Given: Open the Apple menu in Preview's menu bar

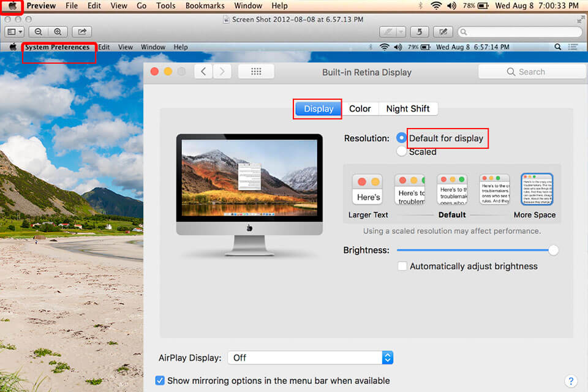Looking at the screenshot, I should tap(12, 6).
